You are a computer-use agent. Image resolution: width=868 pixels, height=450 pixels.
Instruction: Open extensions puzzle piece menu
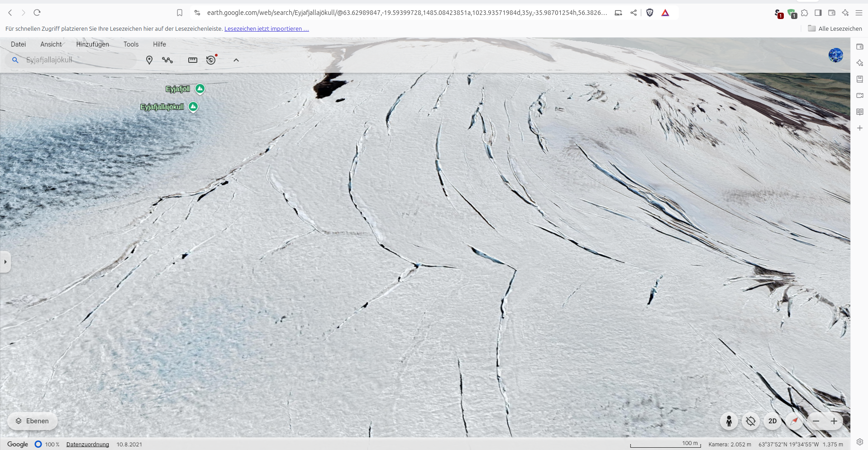tap(805, 13)
